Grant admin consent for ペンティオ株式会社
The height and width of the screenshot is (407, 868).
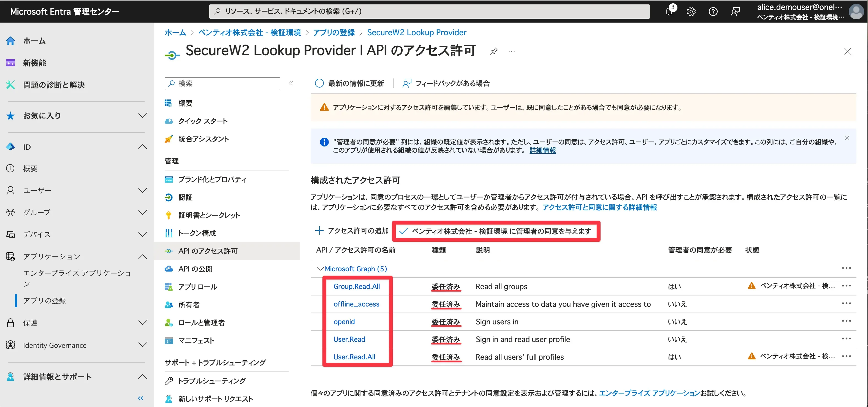click(x=496, y=231)
